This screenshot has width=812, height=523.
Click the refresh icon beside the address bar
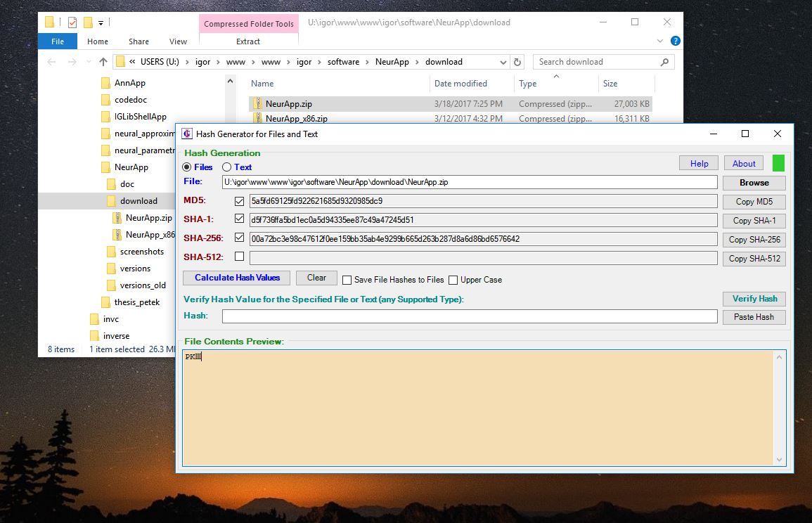click(518, 62)
